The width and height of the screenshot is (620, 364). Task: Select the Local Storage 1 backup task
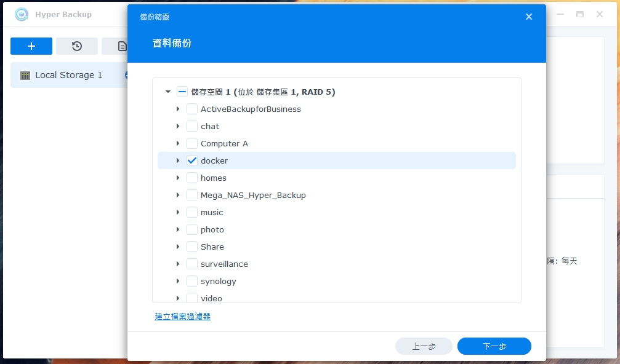point(69,75)
